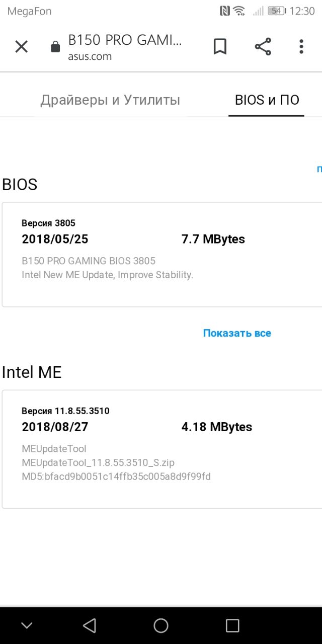Tap the Intel ME section heading
The image size is (322, 644).
[x=32, y=372]
